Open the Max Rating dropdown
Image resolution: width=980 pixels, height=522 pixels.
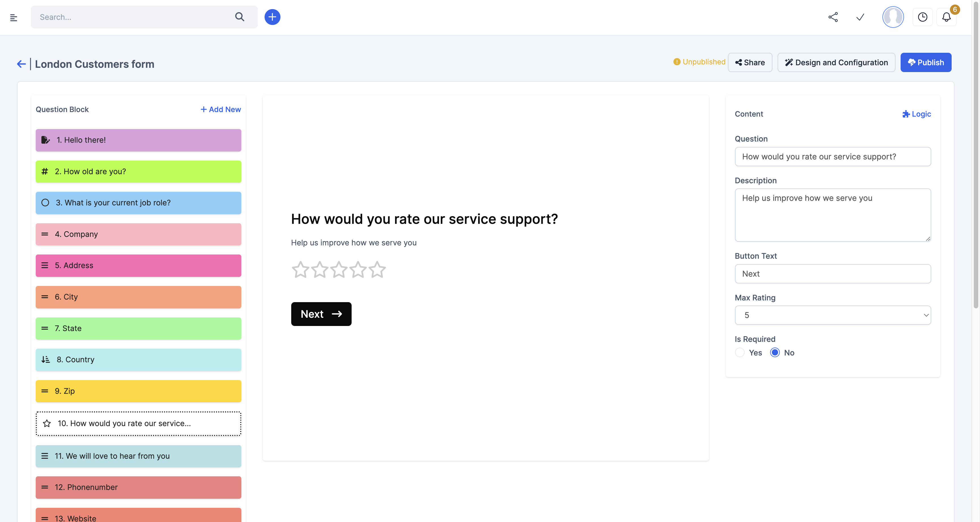click(x=832, y=315)
